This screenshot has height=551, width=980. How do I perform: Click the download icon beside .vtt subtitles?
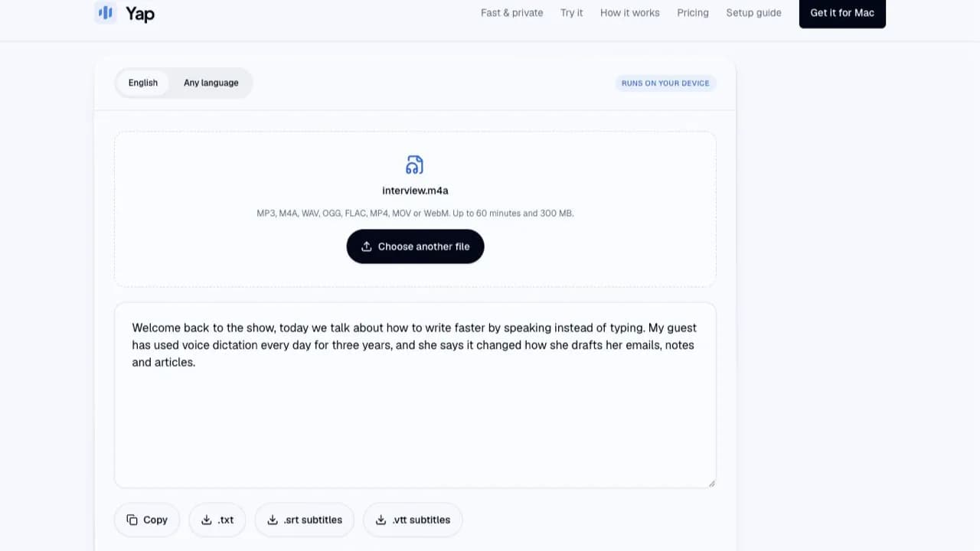click(381, 520)
